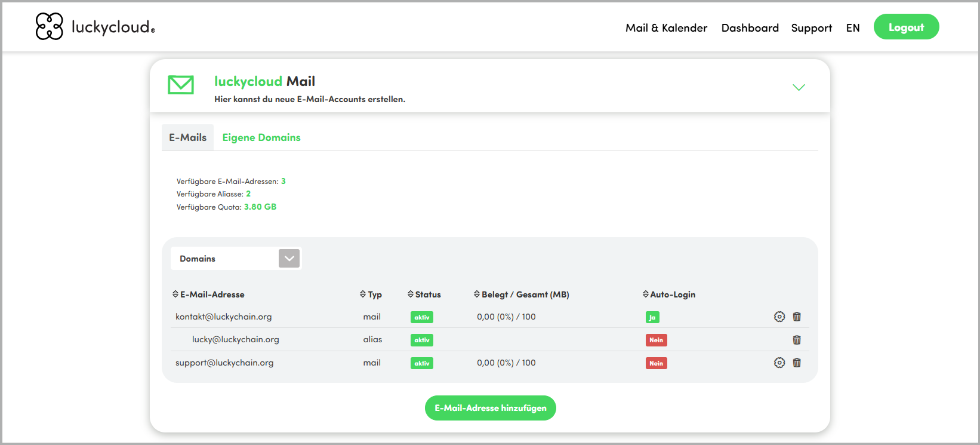Toggle Auto-Login 'Nein' badge for lucky alias
Screen dimensions: 980x445
click(x=656, y=340)
